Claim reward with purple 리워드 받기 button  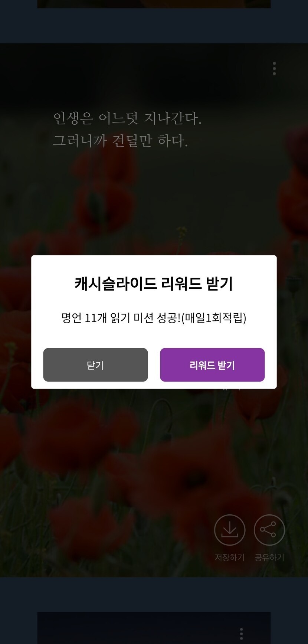[212, 365]
